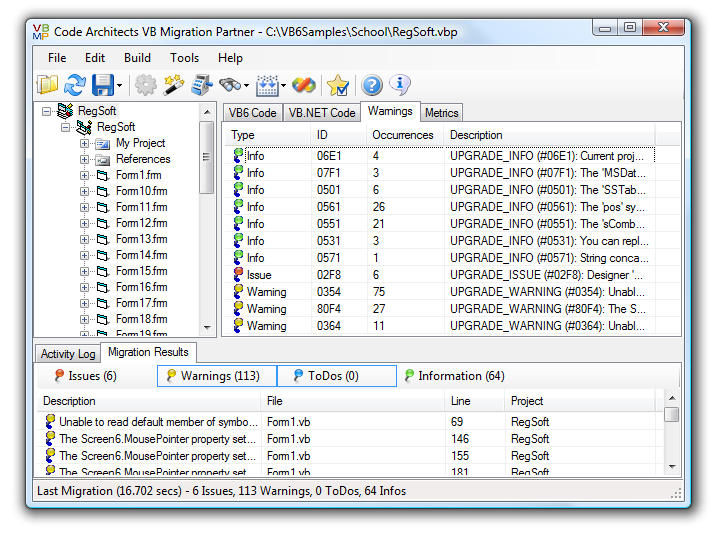The image size is (721, 540).
Task: Click the blue refresh arrows toolbar icon
Action: [74, 85]
